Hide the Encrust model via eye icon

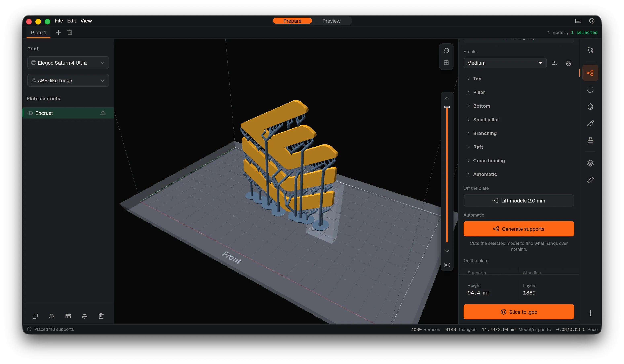tap(30, 113)
